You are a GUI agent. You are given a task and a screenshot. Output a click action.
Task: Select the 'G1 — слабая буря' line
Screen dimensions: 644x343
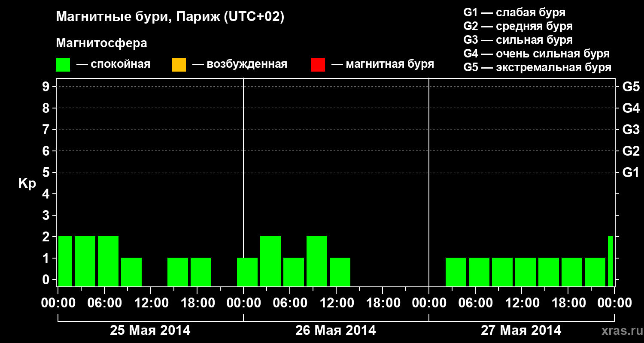[514, 12]
